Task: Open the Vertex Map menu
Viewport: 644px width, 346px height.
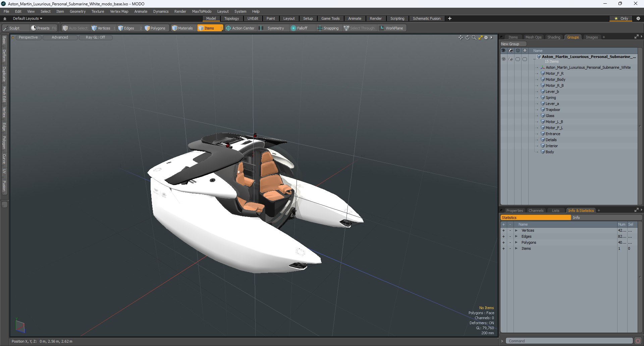Action: coord(119,11)
